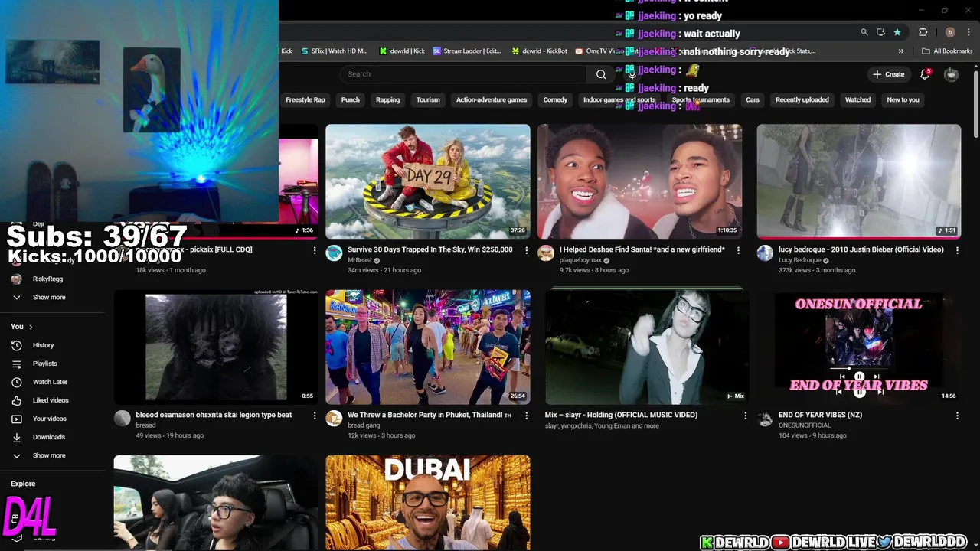Image resolution: width=980 pixels, height=551 pixels.
Task: Select the Watched filter chip
Action: coord(857,99)
